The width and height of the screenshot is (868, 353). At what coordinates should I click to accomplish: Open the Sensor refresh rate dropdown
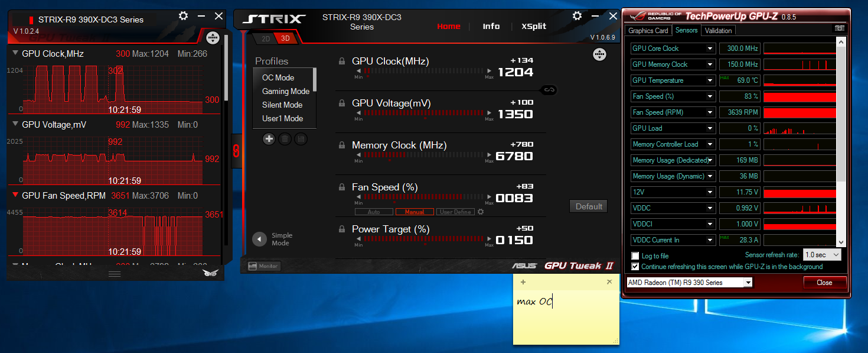[x=822, y=254]
